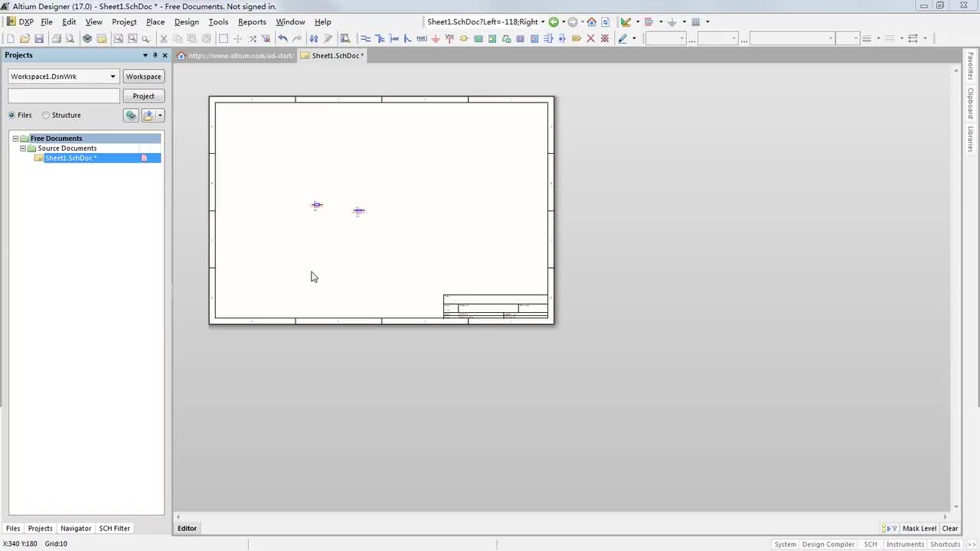Collapse the Free Documents tree node
Image resolution: width=980 pixels, height=551 pixels.
click(15, 139)
